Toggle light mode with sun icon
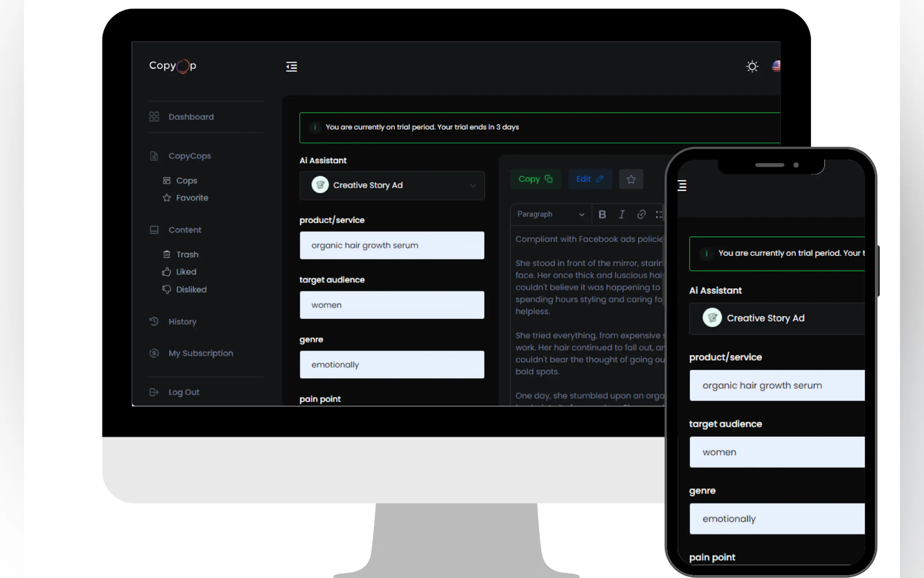Screen dimensions: 924x578 752,67
